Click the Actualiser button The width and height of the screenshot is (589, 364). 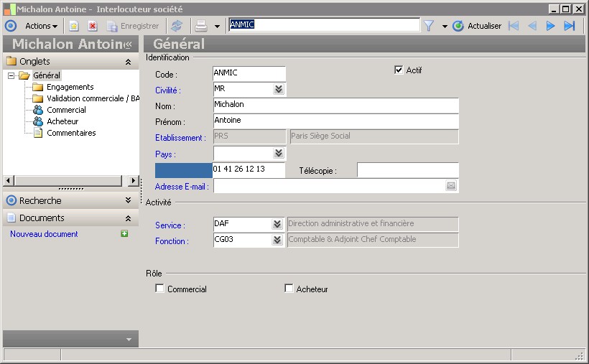(478, 26)
